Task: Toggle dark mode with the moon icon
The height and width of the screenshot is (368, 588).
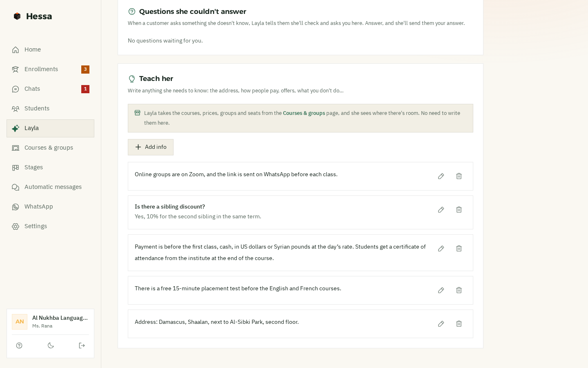Action: (51, 346)
